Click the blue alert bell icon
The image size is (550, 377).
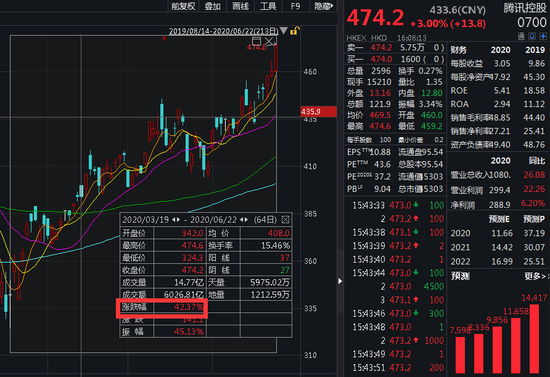pyautogui.click(x=532, y=36)
